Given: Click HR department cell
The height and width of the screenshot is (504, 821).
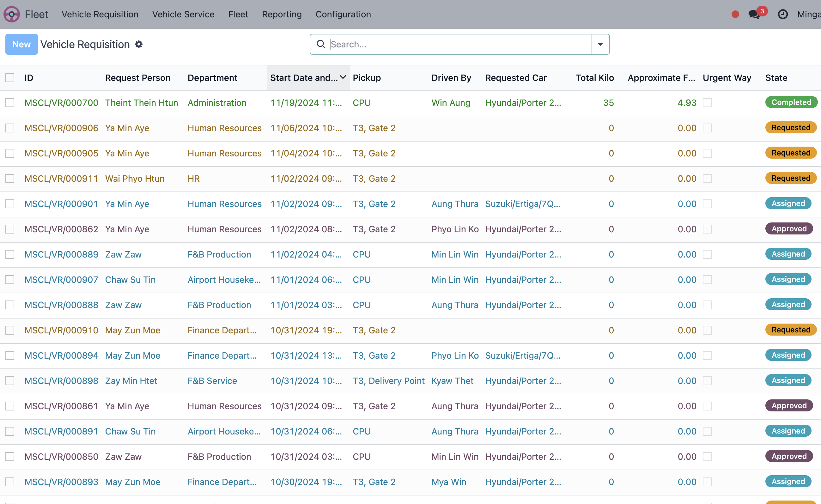Looking at the screenshot, I should [x=194, y=179].
